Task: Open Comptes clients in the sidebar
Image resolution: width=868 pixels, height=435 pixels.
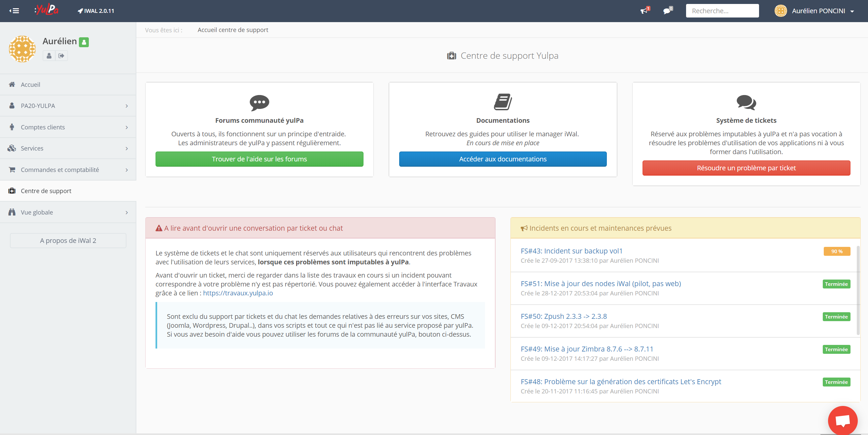Action: [68, 127]
